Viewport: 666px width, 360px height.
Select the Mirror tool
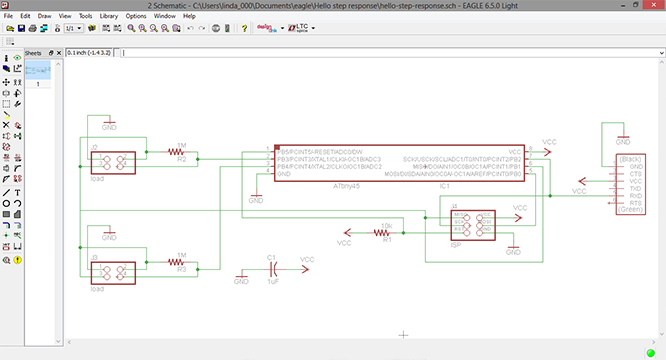(6, 93)
